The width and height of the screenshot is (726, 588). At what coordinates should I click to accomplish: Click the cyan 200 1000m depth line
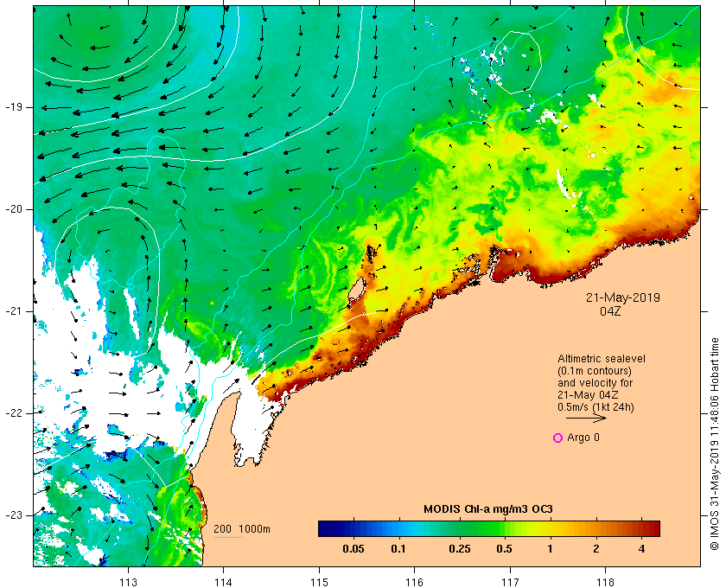tap(228, 538)
